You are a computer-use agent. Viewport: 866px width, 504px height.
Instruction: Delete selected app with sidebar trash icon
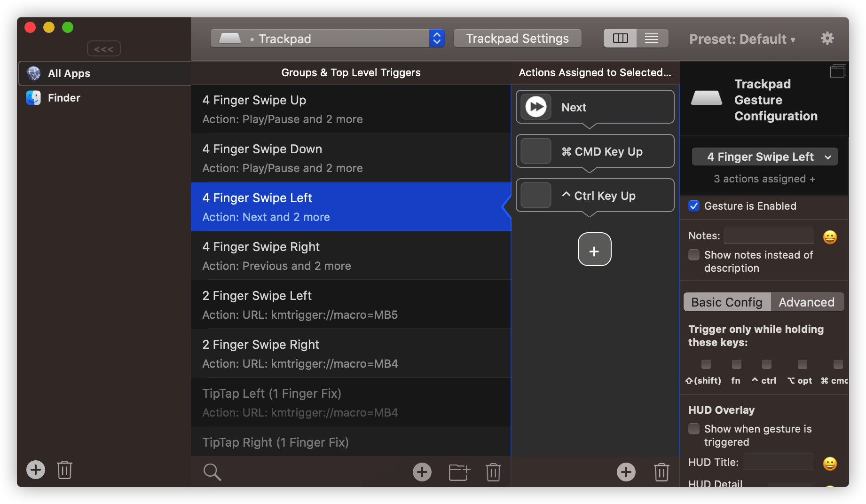tap(64, 470)
